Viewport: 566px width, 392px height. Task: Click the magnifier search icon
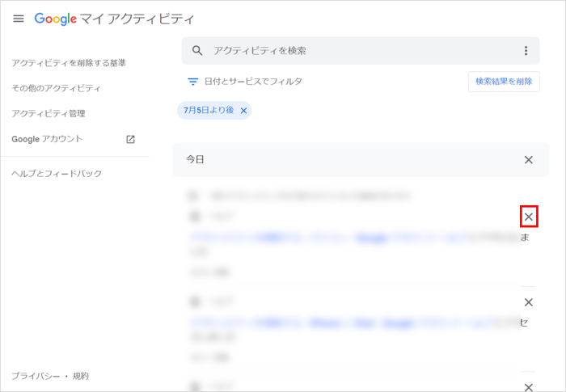coord(197,51)
